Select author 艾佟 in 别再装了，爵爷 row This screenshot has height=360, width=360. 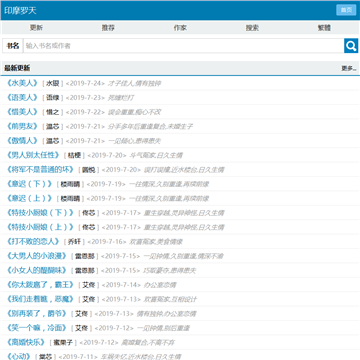(81, 314)
